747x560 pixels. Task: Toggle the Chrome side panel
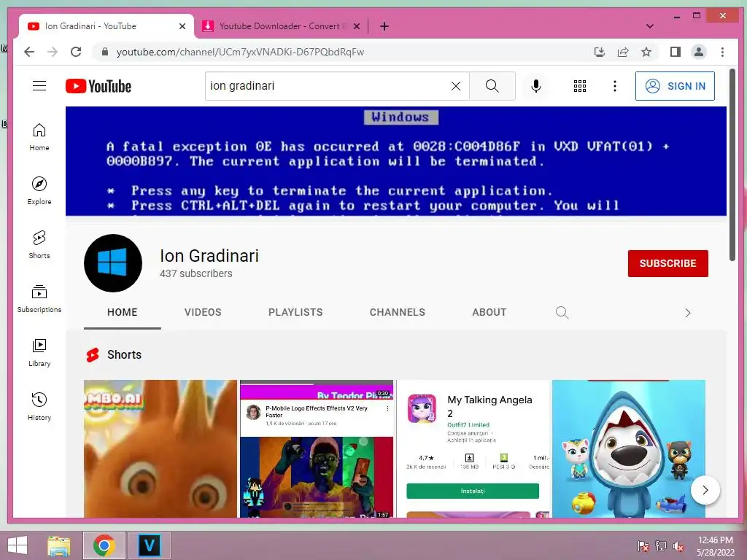pyautogui.click(x=675, y=52)
